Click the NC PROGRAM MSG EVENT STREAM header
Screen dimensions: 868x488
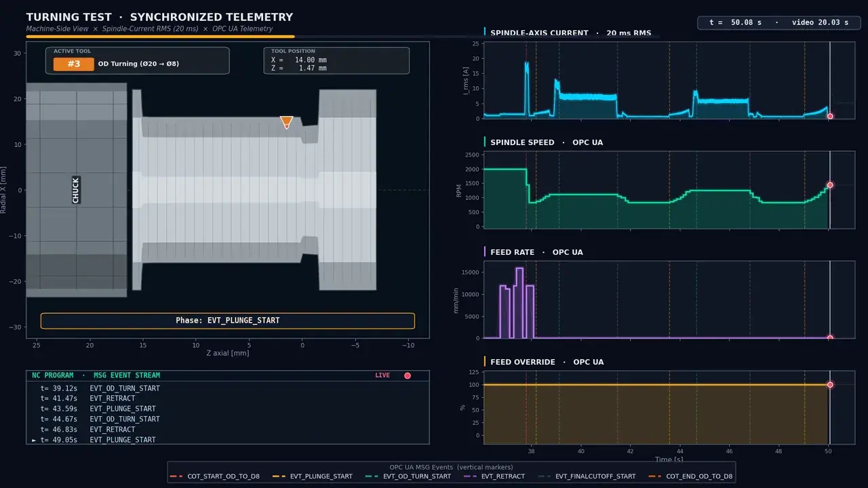point(96,375)
